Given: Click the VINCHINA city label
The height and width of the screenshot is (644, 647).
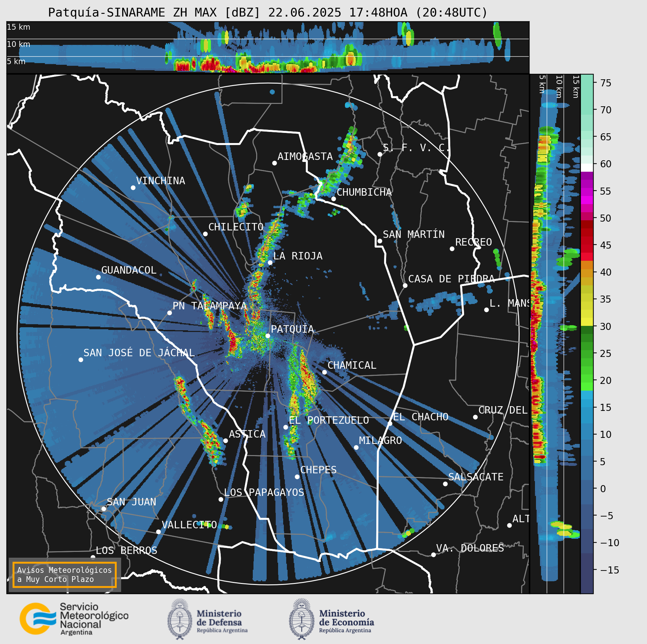Looking at the screenshot, I should coord(161,181).
